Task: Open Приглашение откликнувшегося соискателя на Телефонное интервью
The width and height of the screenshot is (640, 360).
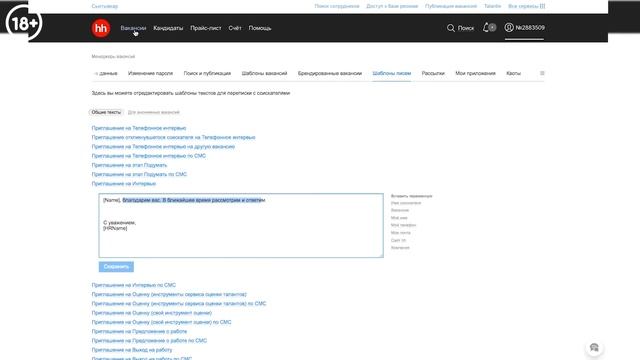Action: point(173,138)
